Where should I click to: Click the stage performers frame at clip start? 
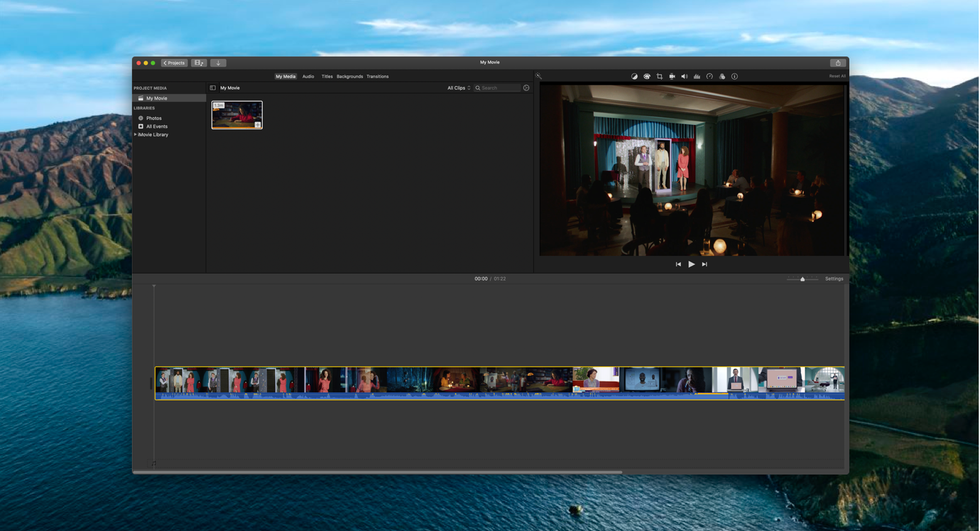[x=178, y=380]
